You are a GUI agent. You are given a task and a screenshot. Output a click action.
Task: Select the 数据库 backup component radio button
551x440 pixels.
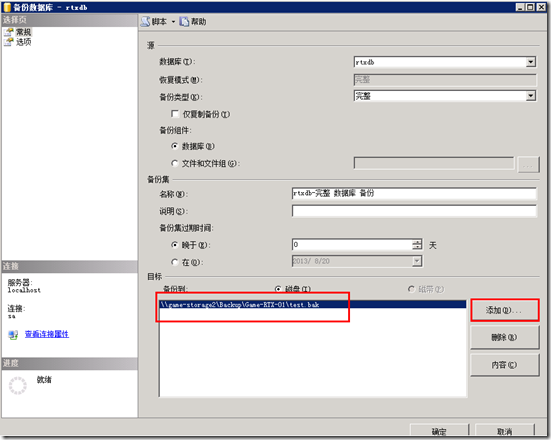coord(174,146)
